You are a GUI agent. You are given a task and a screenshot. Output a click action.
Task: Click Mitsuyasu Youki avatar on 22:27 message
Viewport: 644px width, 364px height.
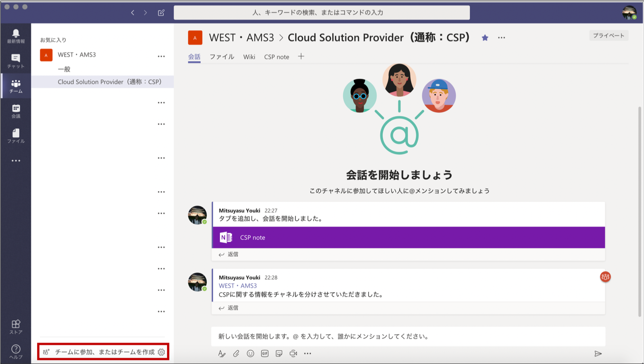click(x=197, y=215)
